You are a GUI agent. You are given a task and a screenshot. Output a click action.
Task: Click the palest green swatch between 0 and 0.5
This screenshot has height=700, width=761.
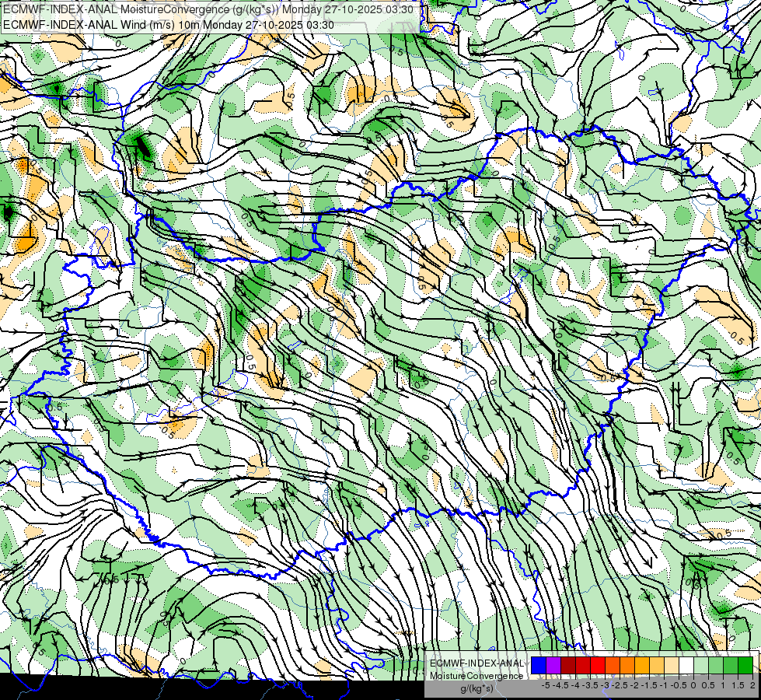pyautogui.click(x=701, y=665)
